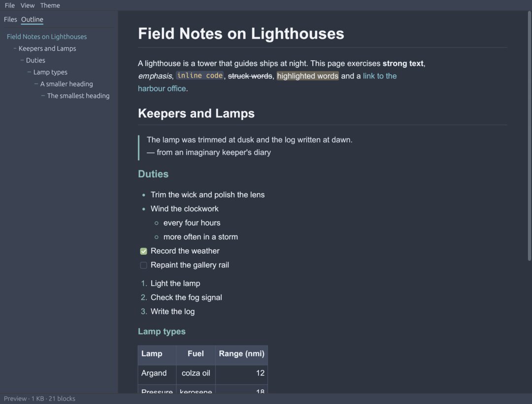This screenshot has height=404, width=532.
Task: Select Keepers and Lamps in outline
Action: 47,48
